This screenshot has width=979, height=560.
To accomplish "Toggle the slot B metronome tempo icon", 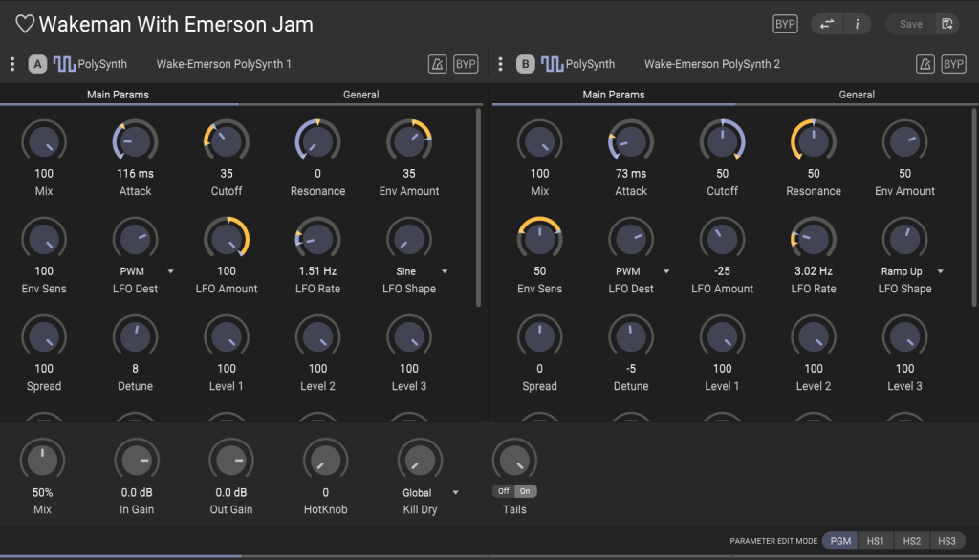I will 925,64.
